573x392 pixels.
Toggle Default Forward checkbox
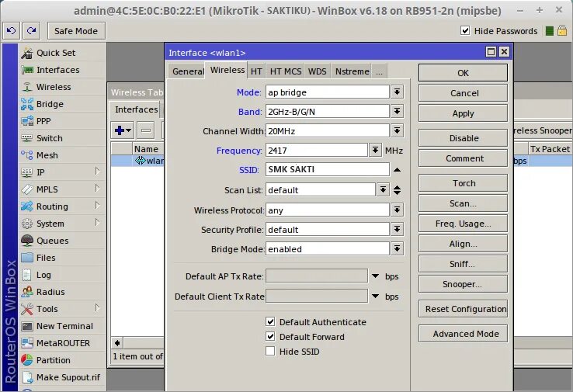270,336
